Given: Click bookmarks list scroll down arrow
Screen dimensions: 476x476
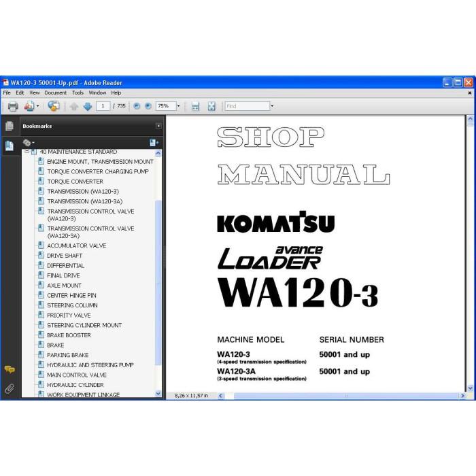Looking at the screenshot, I should 158,394.
